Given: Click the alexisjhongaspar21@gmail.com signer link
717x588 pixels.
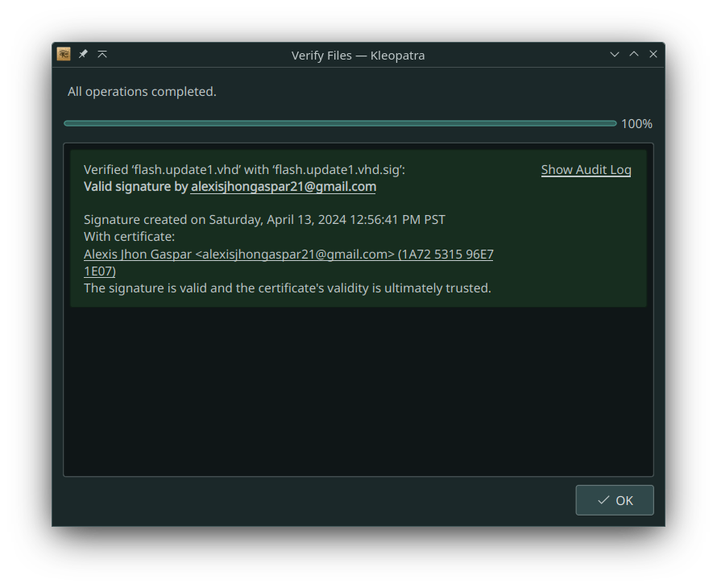Looking at the screenshot, I should point(283,187).
